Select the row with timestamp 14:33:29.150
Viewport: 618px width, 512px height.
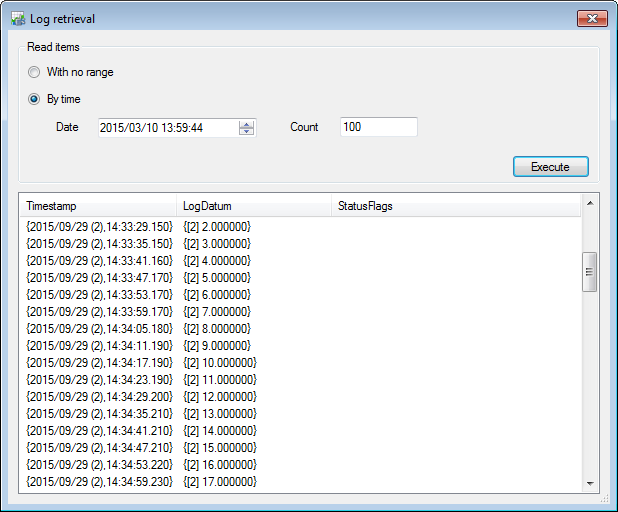(99, 227)
